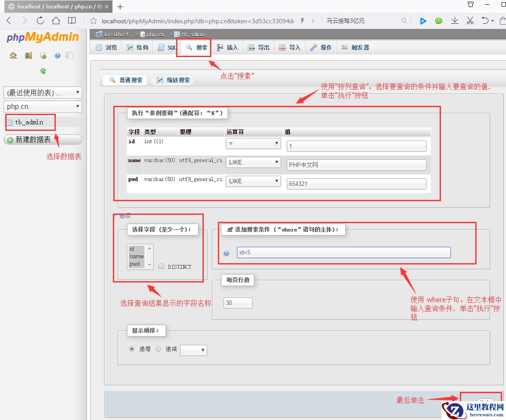Open the 结构 structure tab
506x420 pixels.
pos(137,47)
